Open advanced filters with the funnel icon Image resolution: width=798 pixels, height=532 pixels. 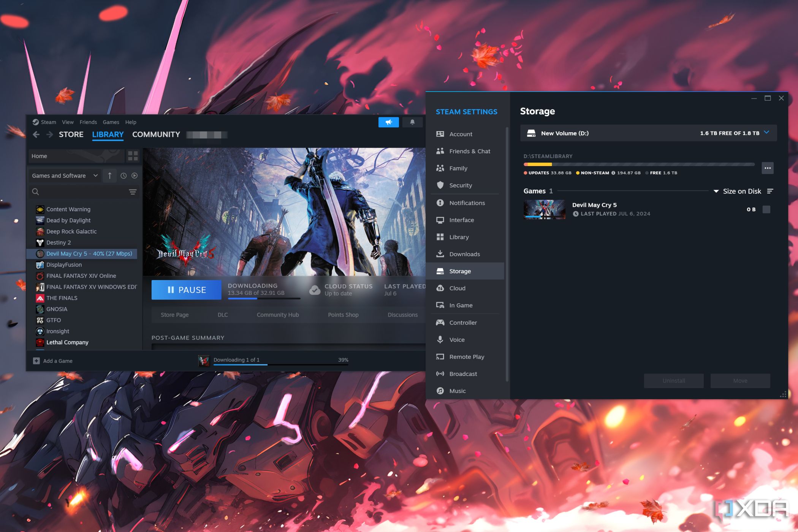[132, 192]
